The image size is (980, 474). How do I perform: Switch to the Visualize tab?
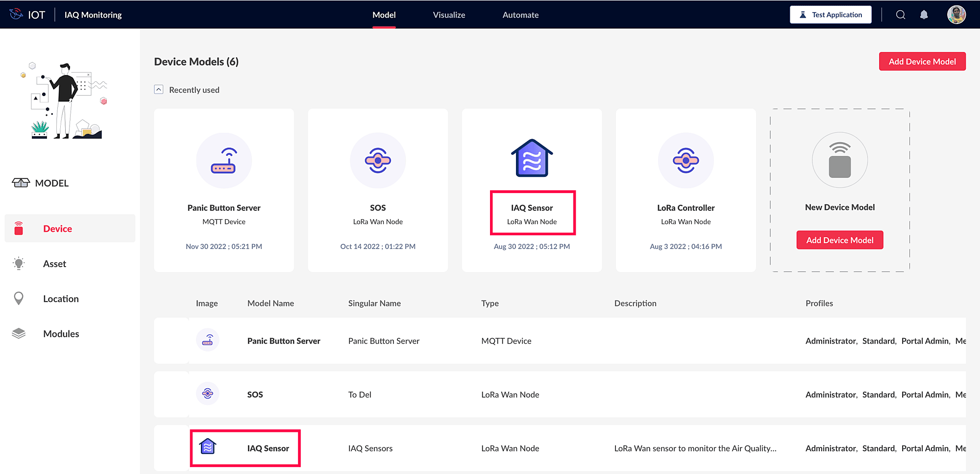point(449,15)
